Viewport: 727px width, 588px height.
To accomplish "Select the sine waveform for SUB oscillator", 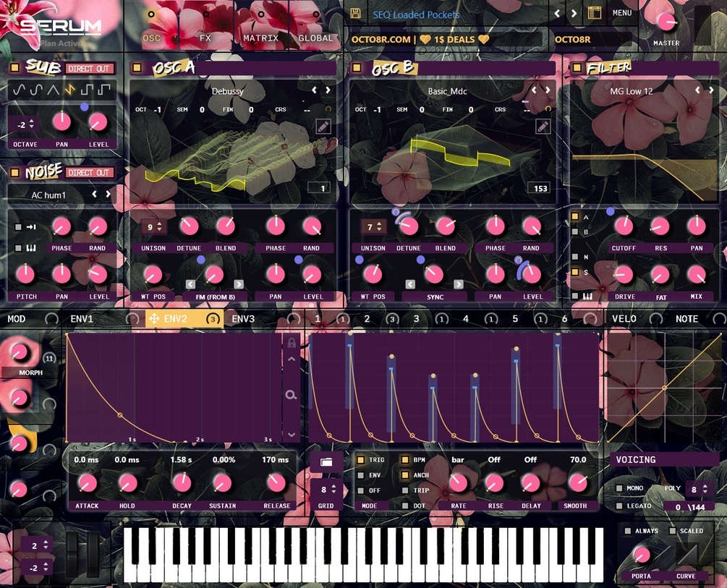I will (19, 90).
